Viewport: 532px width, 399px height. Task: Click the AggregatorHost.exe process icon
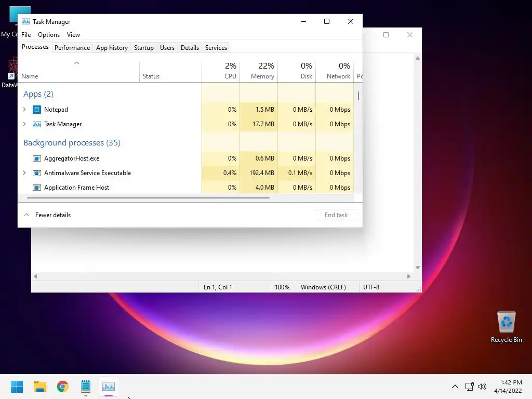[x=37, y=158]
